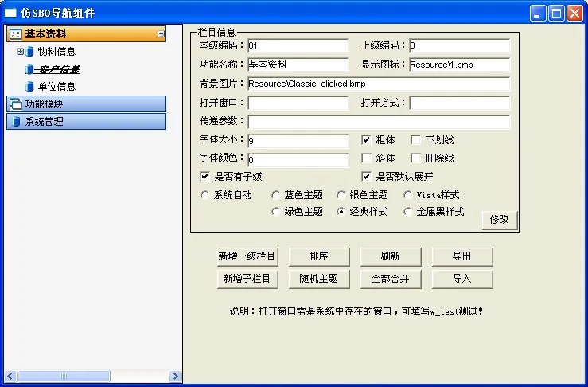Select the 经典样式 radio option
This screenshot has width=588, height=387.
[x=341, y=212]
